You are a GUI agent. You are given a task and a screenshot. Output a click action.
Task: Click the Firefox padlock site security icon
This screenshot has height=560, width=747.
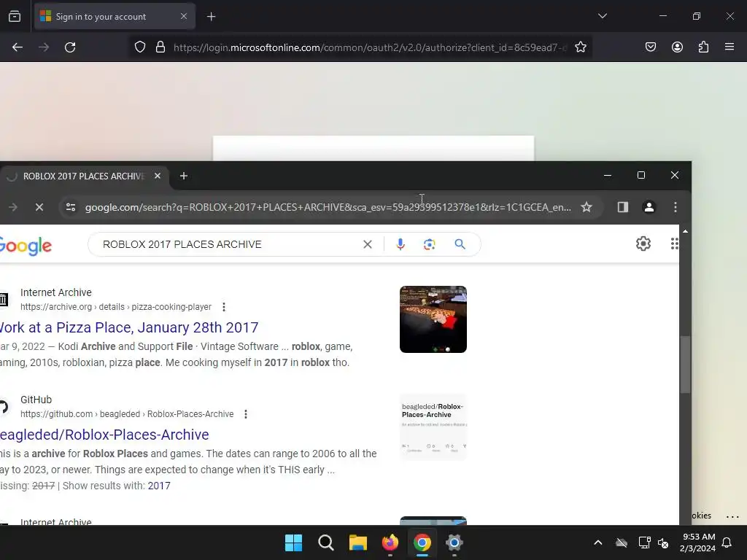[x=160, y=47]
